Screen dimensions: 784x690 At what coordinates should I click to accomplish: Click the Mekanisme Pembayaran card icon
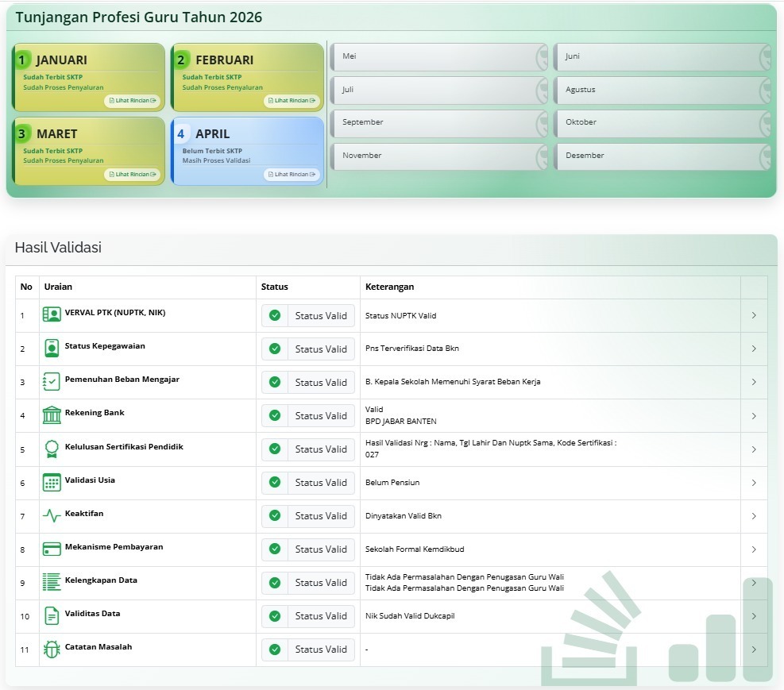(x=52, y=549)
